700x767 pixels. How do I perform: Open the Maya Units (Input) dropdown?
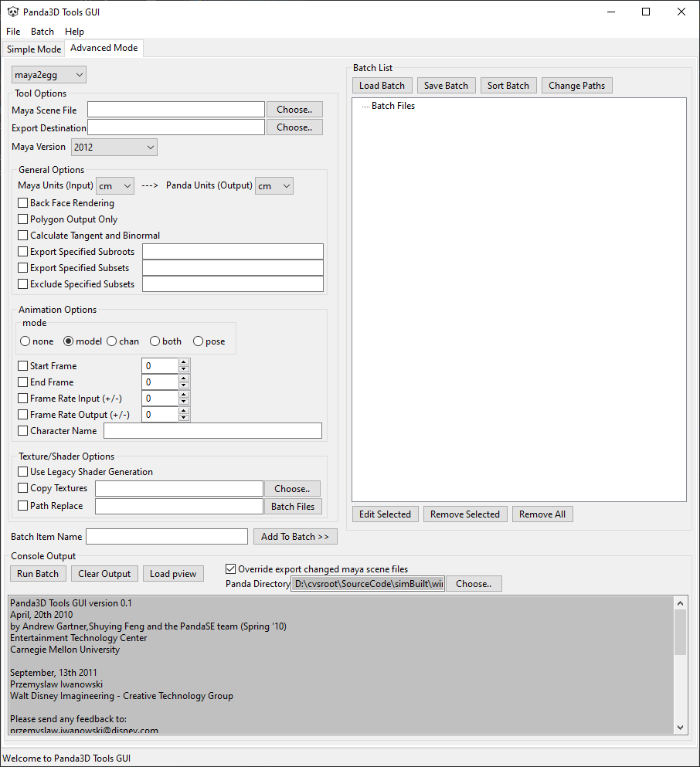point(115,186)
